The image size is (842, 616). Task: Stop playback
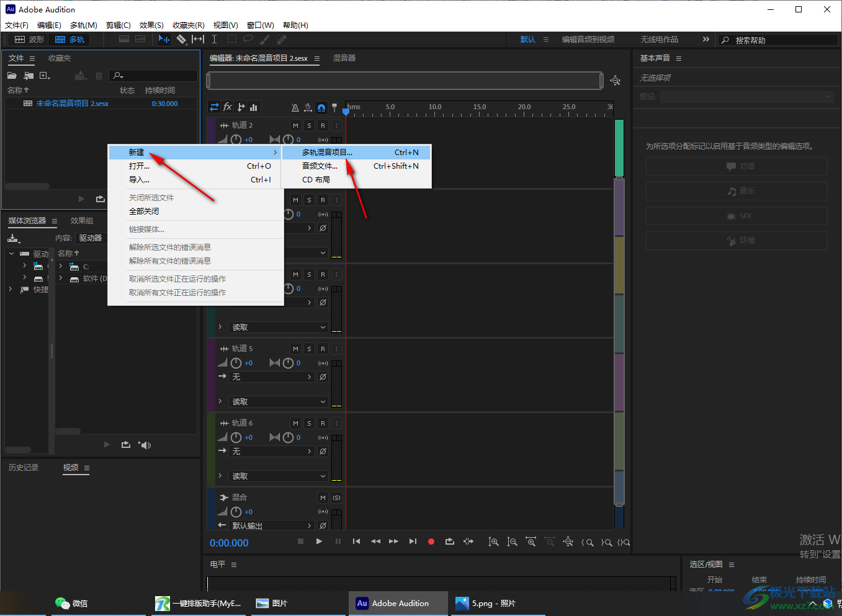click(300, 542)
